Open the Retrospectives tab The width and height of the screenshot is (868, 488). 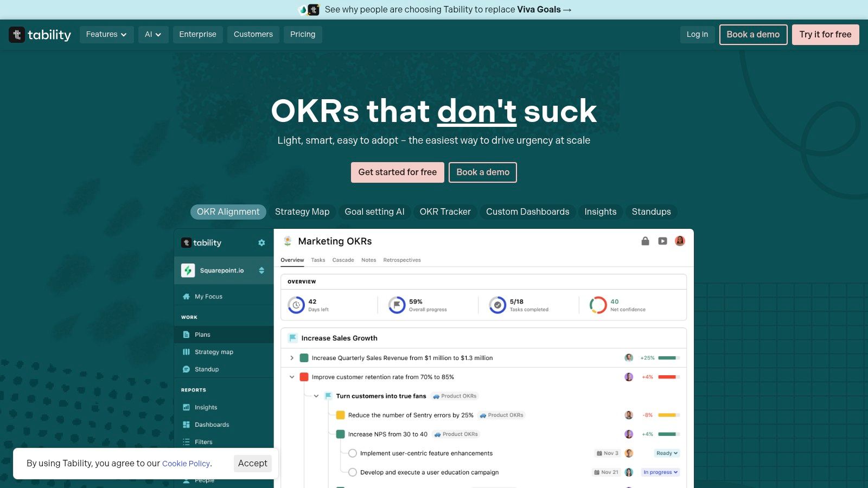(x=402, y=260)
